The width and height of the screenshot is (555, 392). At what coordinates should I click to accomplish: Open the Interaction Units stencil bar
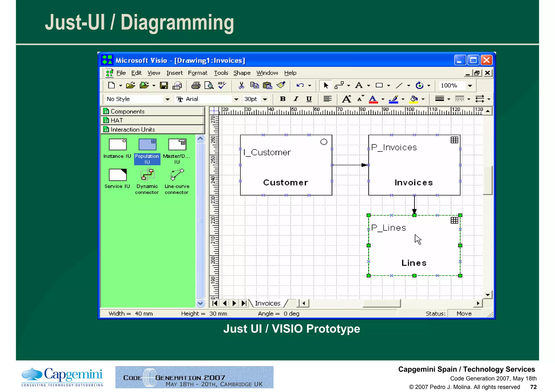click(x=153, y=129)
